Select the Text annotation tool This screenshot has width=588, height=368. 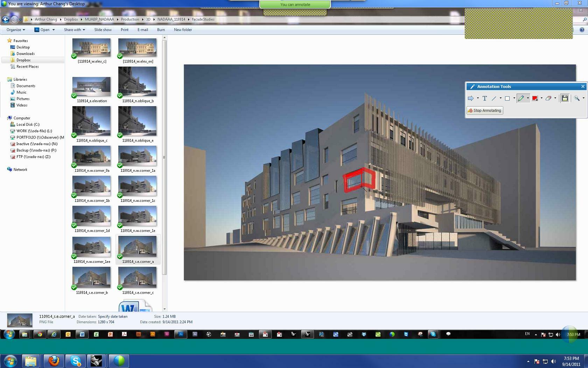(x=485, y=98)
